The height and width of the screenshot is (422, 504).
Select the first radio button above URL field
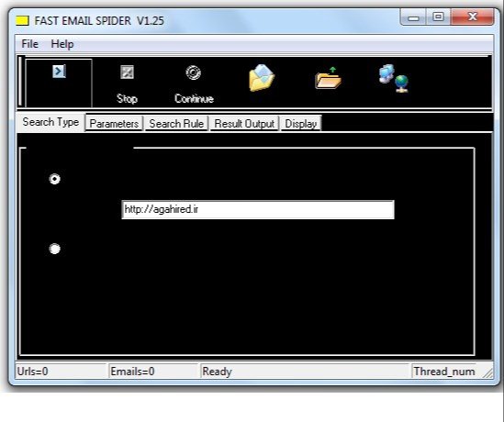pos(55,179)
